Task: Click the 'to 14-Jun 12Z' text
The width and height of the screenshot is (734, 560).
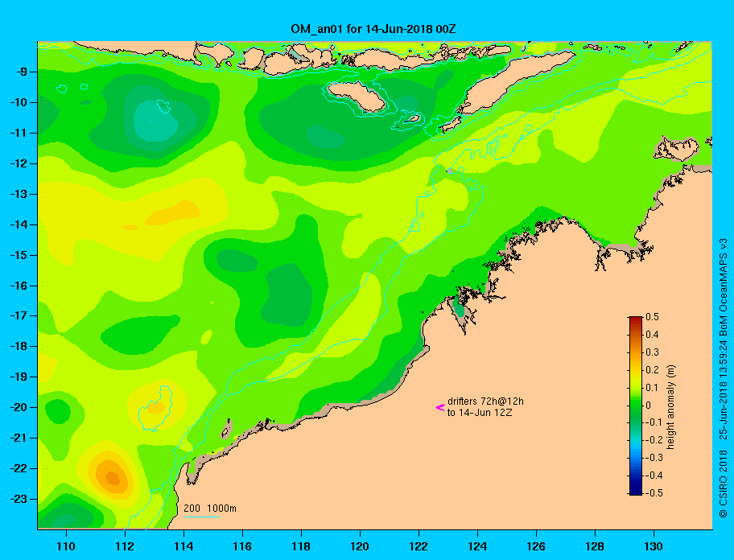Action: point(480,413)
